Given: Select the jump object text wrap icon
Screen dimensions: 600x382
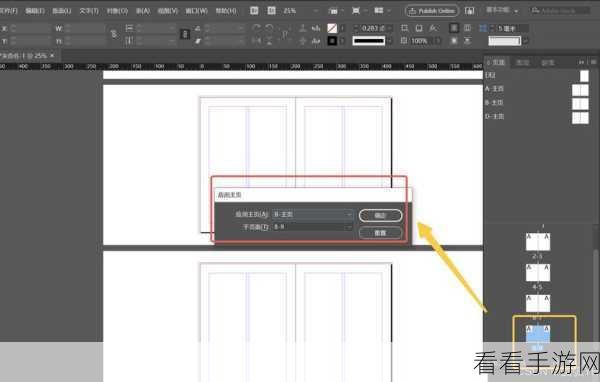Looking at the screenshot, I should point(467,41).
